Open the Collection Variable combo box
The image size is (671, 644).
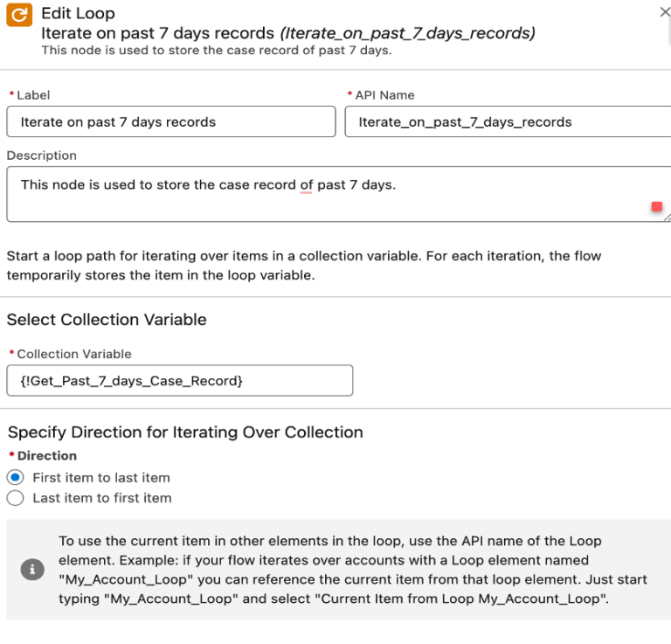(180, 381)
